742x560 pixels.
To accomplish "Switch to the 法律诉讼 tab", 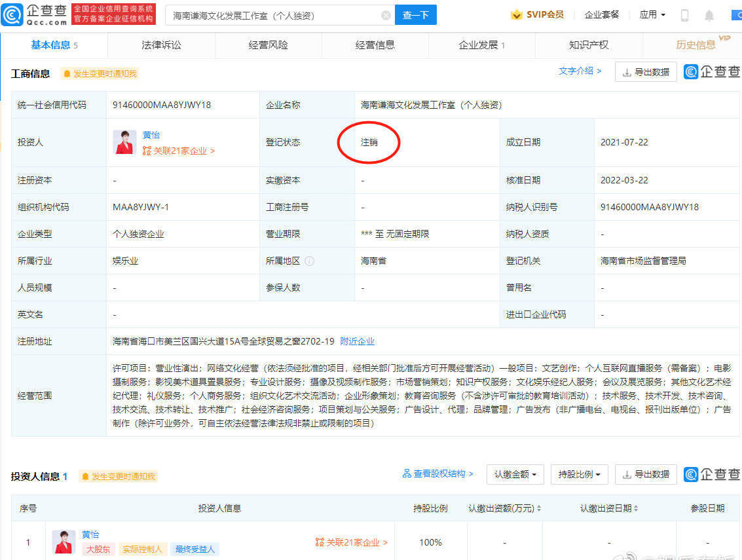I will tap(161, 45).
